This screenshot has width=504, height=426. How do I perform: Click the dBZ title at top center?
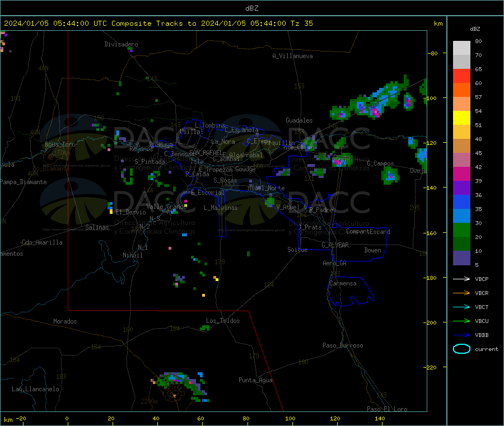pyautogui.click(x=251, y=8)
